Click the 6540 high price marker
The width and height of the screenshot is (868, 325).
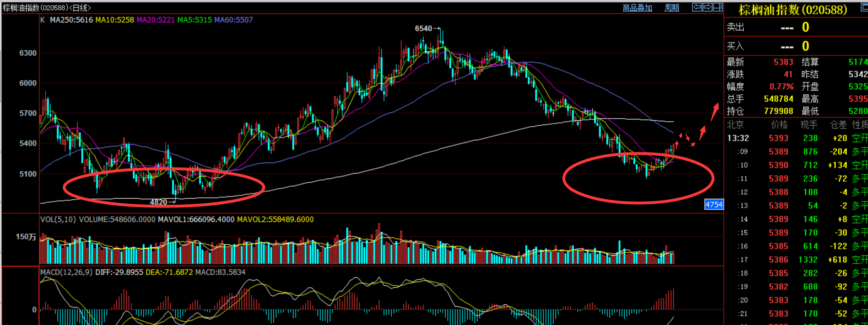coord(423,28)
